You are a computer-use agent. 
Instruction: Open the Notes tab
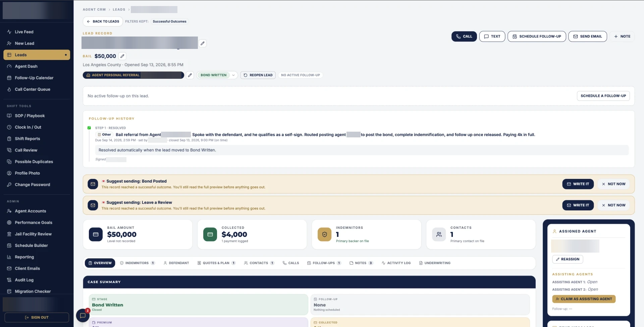click(361, 263)
